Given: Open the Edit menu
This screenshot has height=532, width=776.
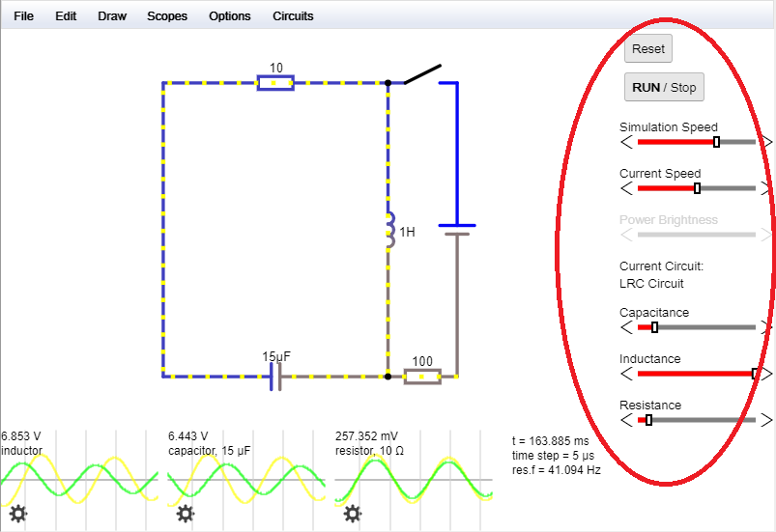Looking at the screenshot, I should [x=66, y=16].
